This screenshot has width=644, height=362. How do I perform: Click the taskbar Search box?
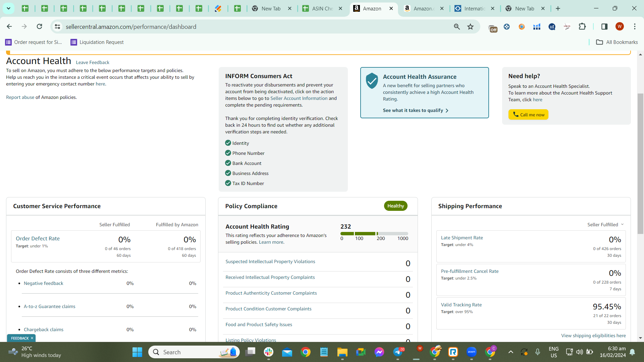[194, 352]
